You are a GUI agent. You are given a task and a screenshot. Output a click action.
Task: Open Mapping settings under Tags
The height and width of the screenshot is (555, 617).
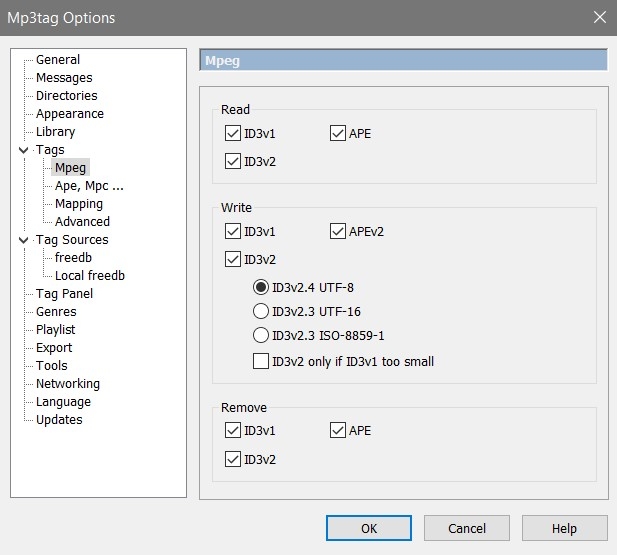pos(79,204)
